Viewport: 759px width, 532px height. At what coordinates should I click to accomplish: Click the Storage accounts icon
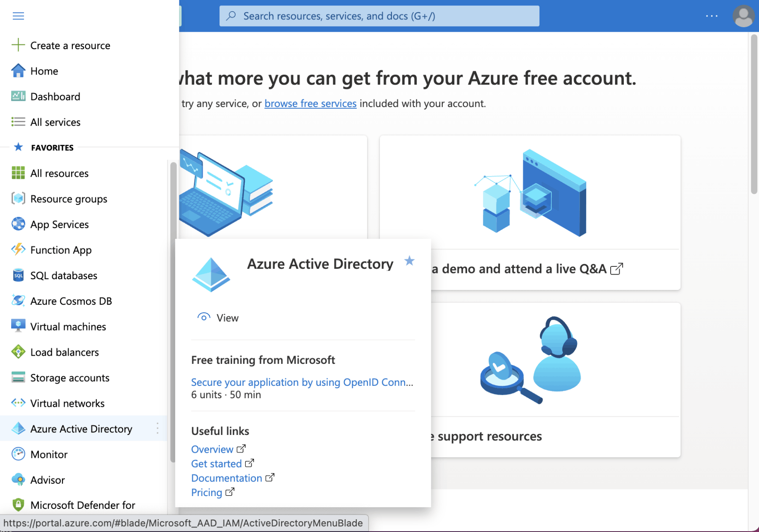click(18, 378)
